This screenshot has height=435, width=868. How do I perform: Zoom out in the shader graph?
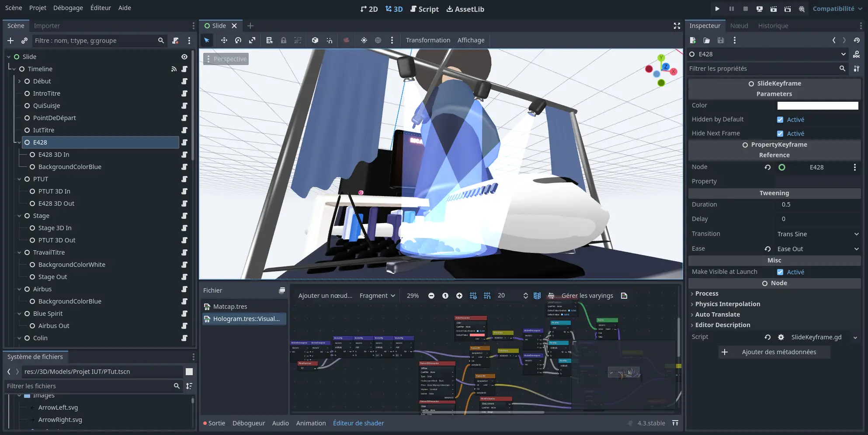coord(431,296)
